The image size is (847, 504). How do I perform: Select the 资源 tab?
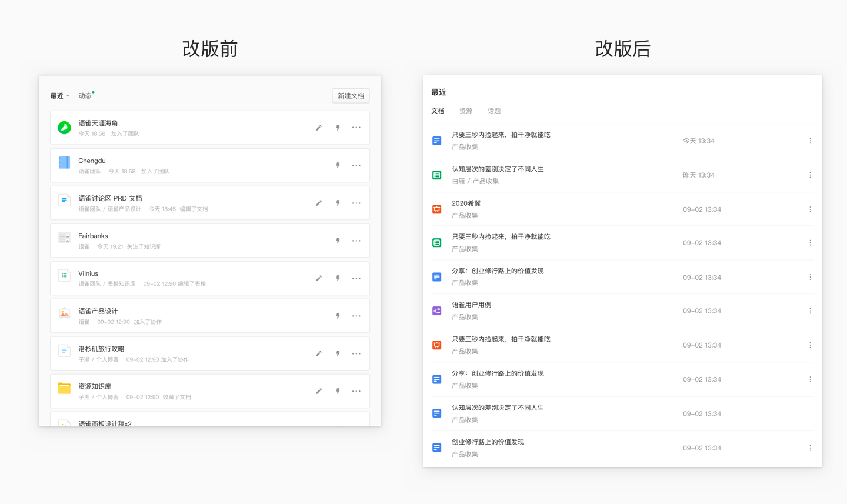point(466,111)
